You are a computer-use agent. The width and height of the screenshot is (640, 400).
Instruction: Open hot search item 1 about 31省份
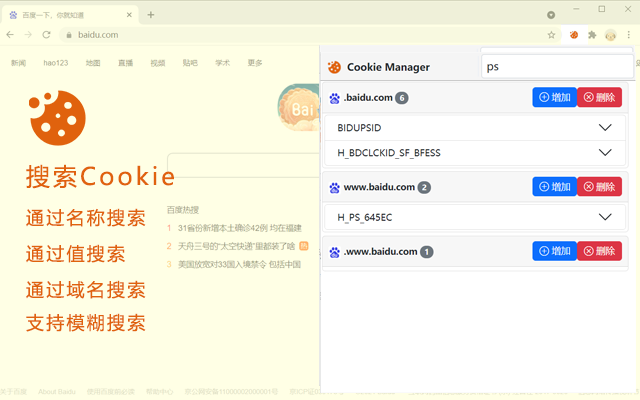click(x=240, y=228)
